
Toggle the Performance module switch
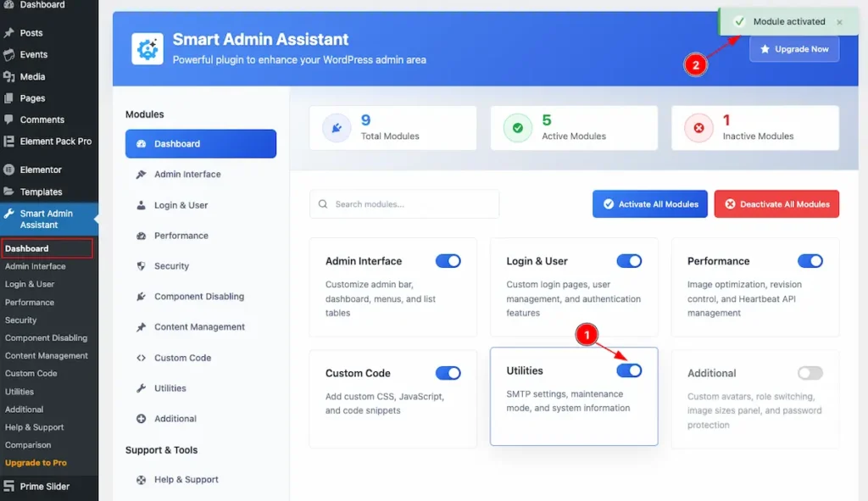coord(810,261)
